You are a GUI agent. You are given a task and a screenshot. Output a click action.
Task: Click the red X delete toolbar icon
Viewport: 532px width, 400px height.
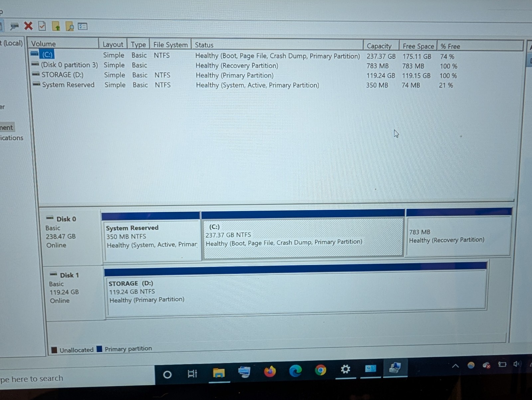click(29, 26)
